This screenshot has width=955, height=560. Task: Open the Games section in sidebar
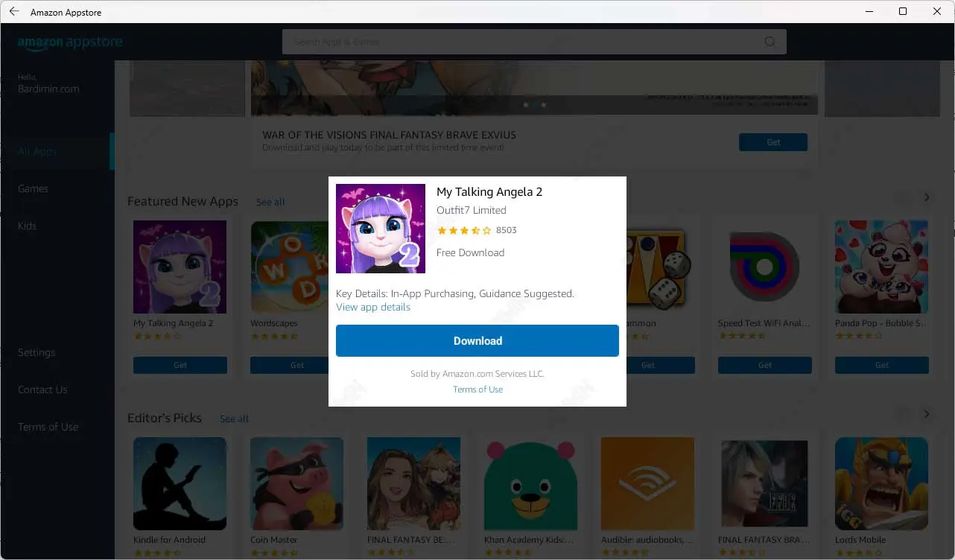(33, 188)
